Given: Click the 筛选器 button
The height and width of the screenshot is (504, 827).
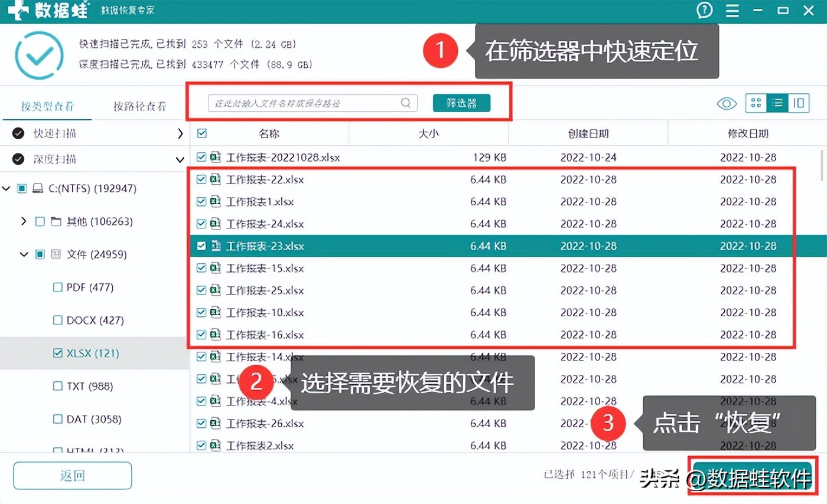Looking at the screenshot, I should pyautogui.click(x=461, y=103).
